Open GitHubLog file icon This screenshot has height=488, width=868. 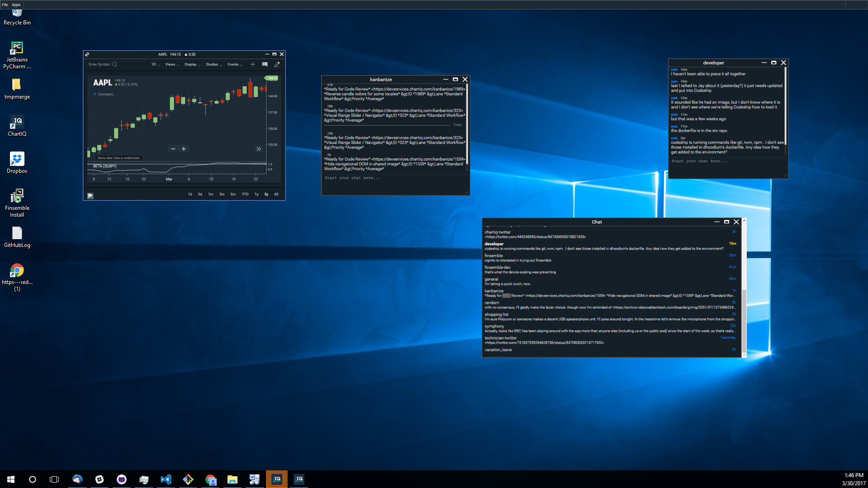[x=17, y=237]
